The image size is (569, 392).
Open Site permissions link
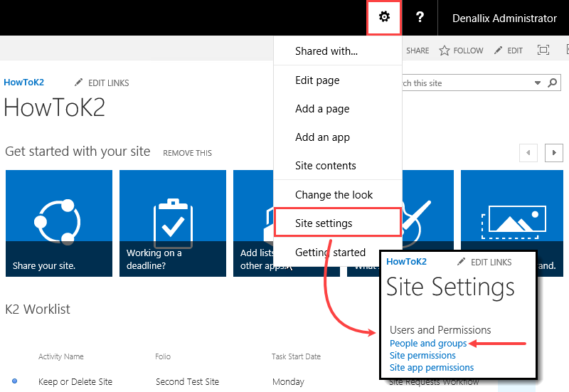point(422,355)
